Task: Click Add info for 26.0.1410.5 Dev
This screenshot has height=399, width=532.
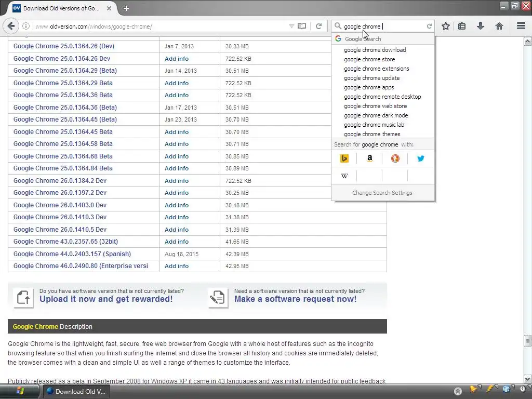Action: 177,230
